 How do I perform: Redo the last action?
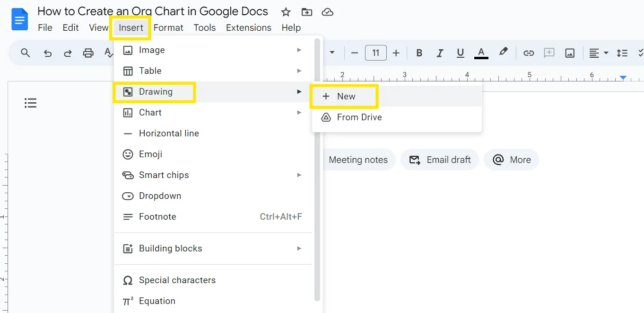click(68, 53)
